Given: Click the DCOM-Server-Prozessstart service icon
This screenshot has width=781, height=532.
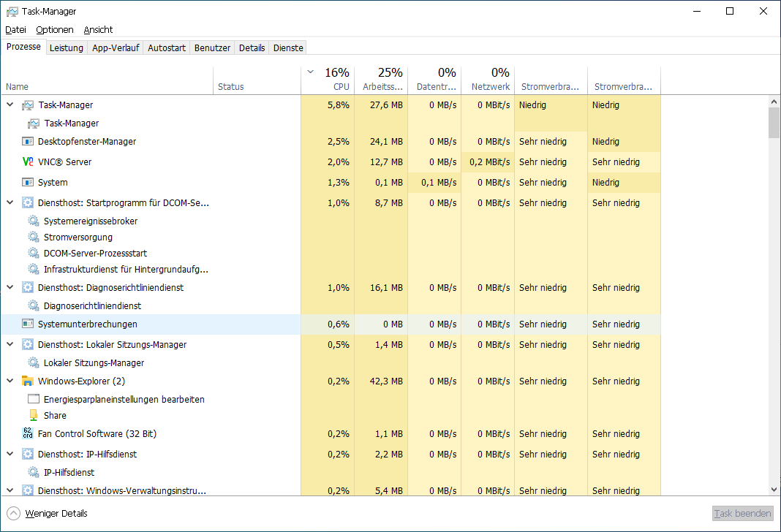Looking at the screenshot, I should (34, 253).
